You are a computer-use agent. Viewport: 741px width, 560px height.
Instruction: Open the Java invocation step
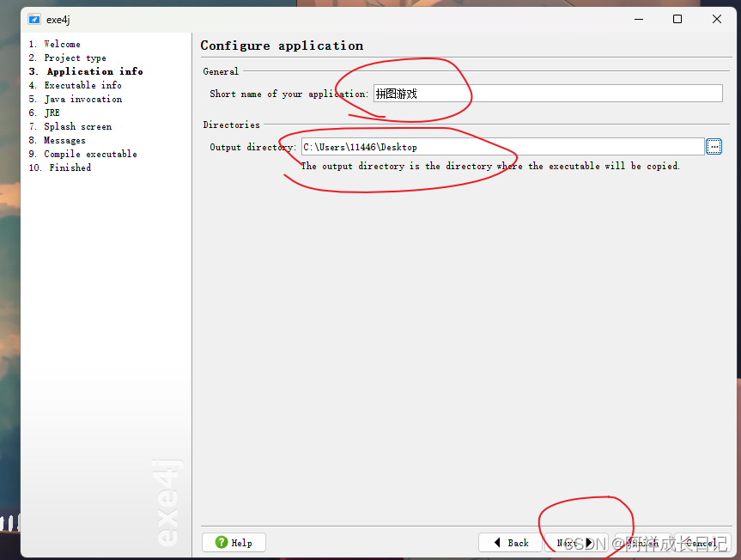[82, 99]
